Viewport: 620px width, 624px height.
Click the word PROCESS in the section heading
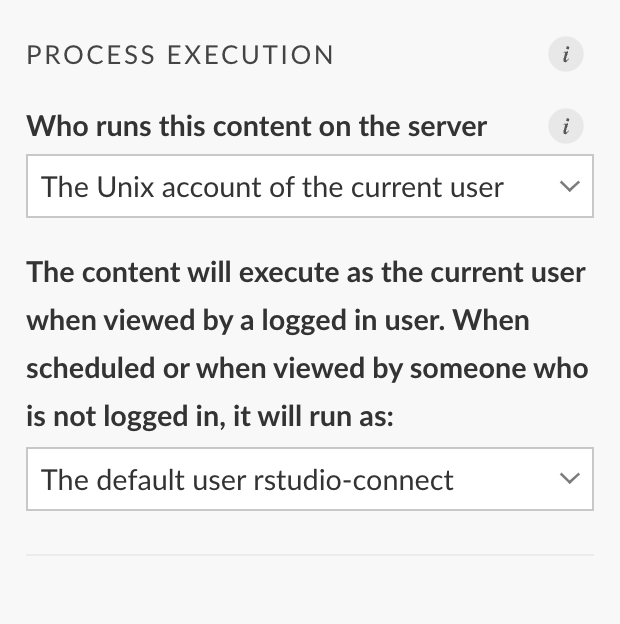click(x=91, y=55)
